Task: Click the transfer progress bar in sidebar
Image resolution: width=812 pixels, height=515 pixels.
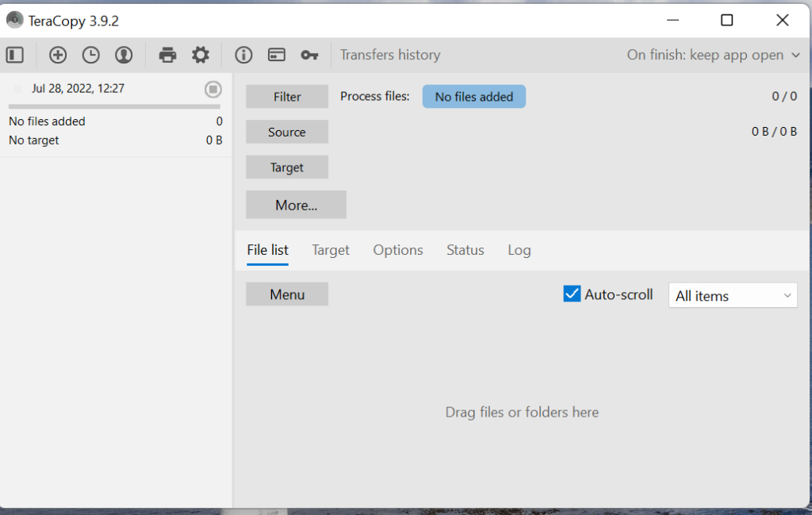Action: (x=114, y=107)
